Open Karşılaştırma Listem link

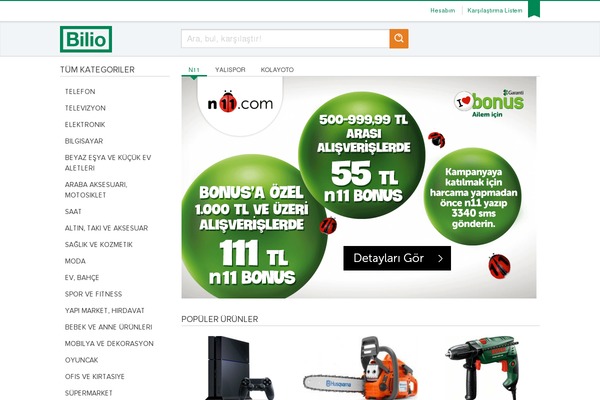pyautogui.click(x=494, y=10)
